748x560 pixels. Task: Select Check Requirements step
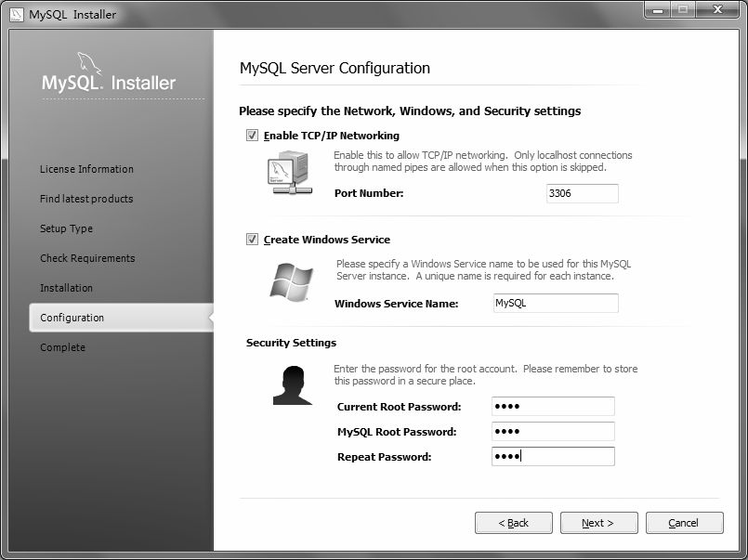tap(87, 258)
